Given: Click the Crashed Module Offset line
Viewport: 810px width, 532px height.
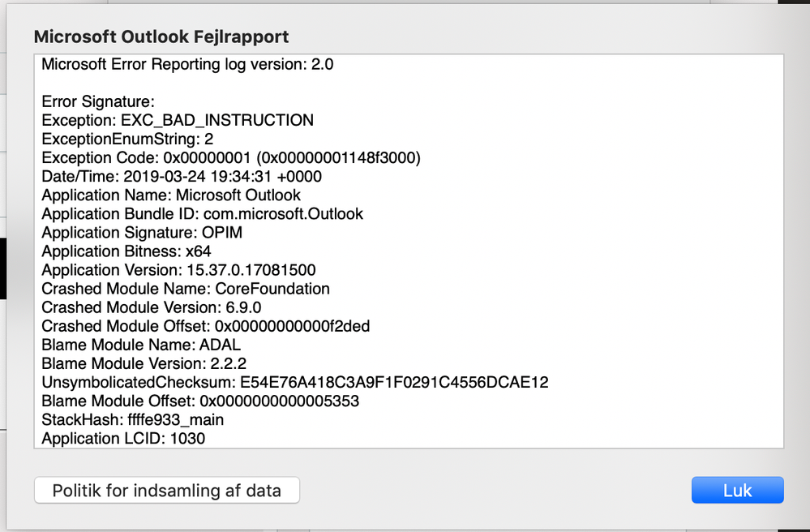Looking at the screenshot, I should (x=207, y=326).
